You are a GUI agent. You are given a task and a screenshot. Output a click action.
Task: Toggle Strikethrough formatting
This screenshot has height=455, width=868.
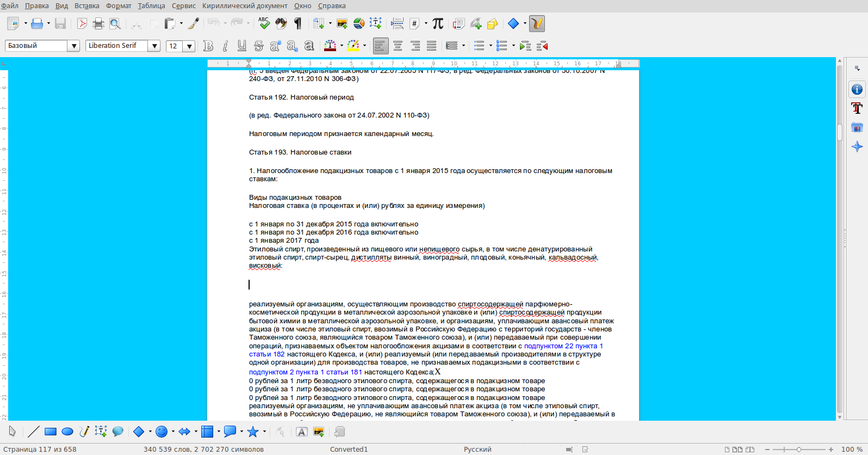pyautogui.click(x=259, y=46)
